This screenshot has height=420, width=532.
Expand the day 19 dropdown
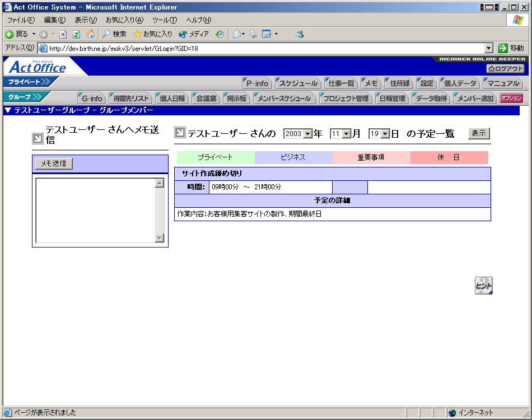(385, 134)
